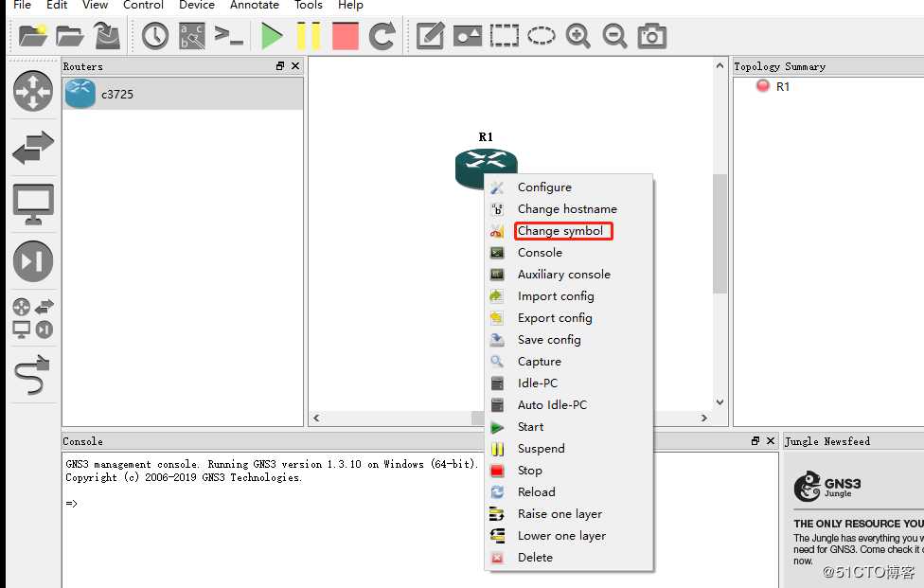Choose Export config menu entry
Viewport: 924px width, 588px height.
tap(569, 318)
